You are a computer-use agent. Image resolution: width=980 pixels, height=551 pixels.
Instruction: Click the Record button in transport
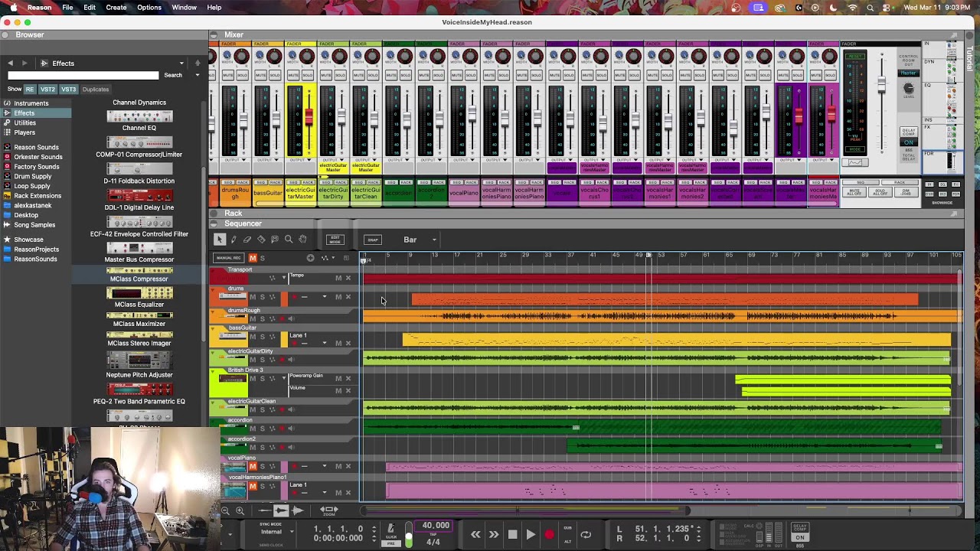click(549, 535)
